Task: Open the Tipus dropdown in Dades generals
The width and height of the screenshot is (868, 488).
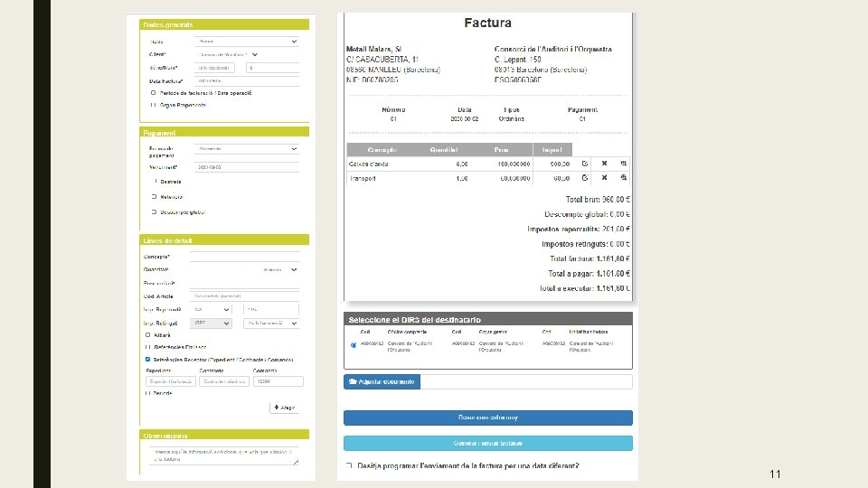Action: [x=247, y=42]
